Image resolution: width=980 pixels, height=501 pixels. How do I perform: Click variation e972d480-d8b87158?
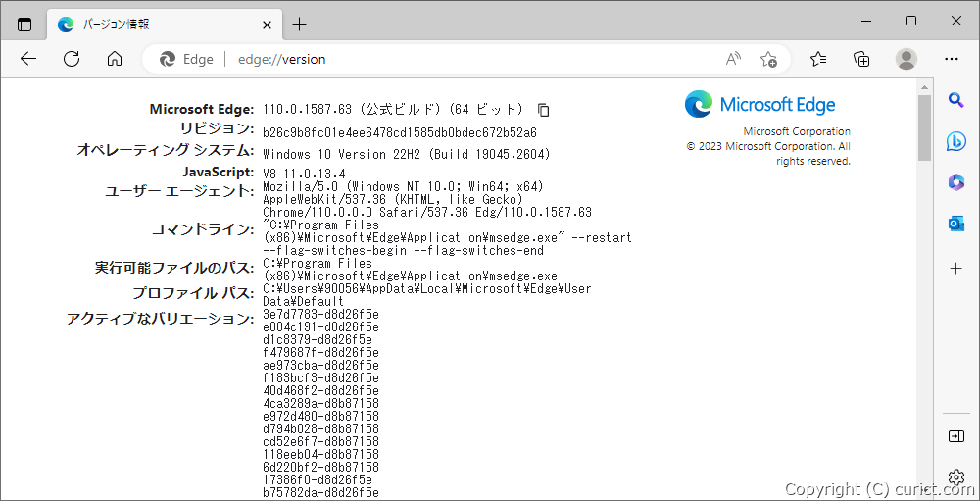click(320, 416)
